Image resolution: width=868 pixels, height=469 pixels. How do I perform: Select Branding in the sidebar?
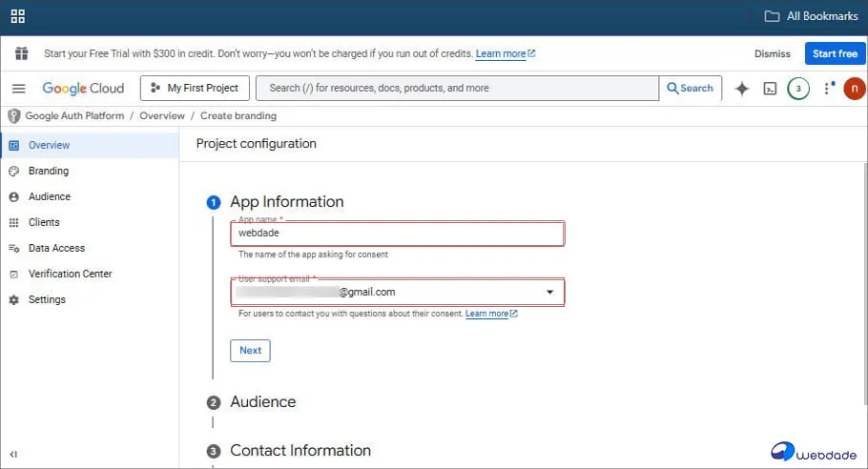tap(49, 172)
